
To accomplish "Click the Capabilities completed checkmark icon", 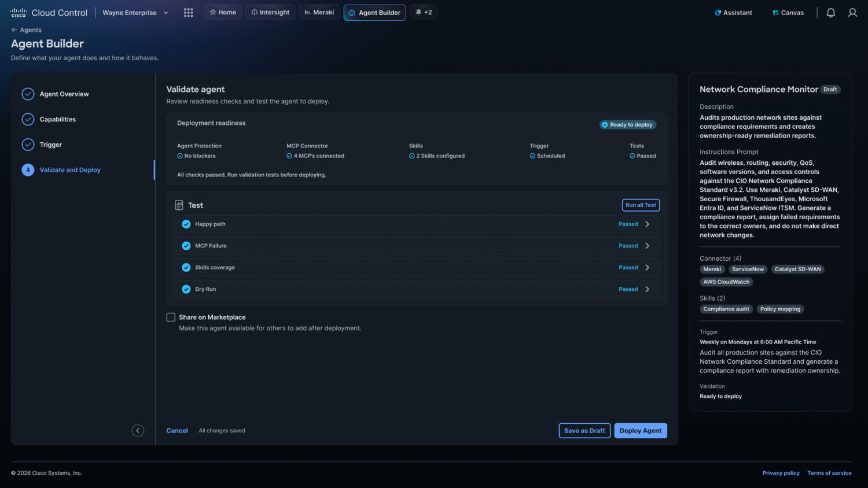I will point(28,119).
